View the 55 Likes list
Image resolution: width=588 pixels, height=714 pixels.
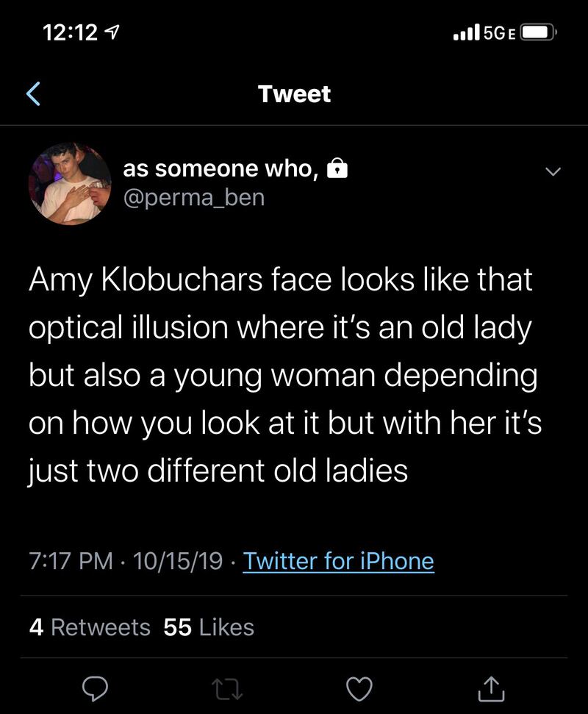click(x=209, y=627)
